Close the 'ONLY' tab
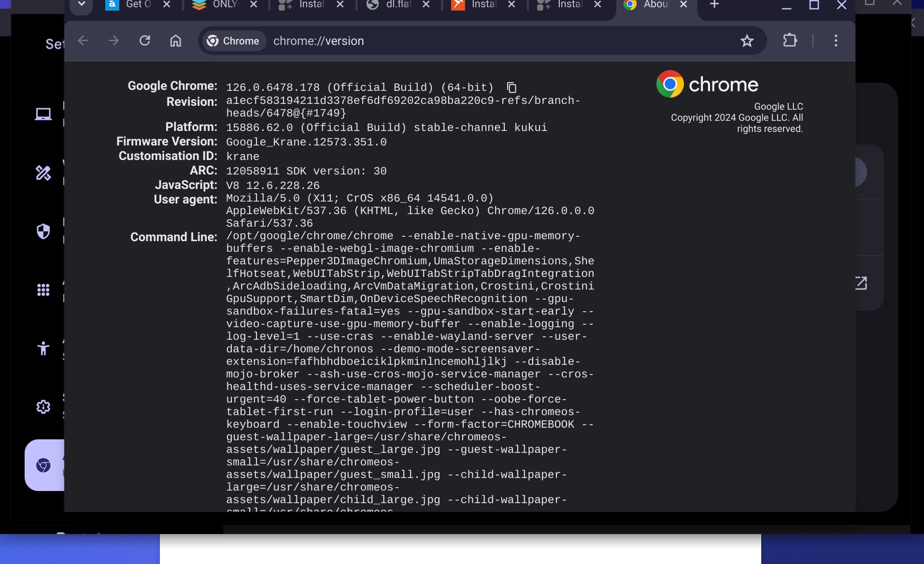 (x=254, y=4)
